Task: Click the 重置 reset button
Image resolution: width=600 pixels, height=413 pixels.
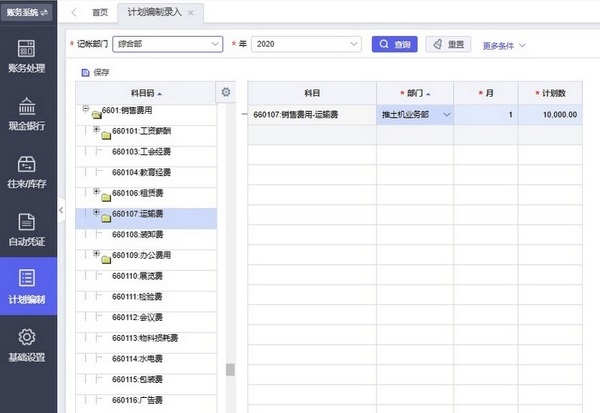Action: (448, 44)
